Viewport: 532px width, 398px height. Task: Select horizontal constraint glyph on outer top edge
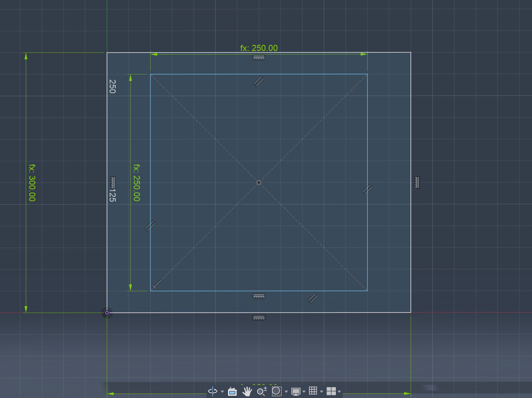click(259, 58)
